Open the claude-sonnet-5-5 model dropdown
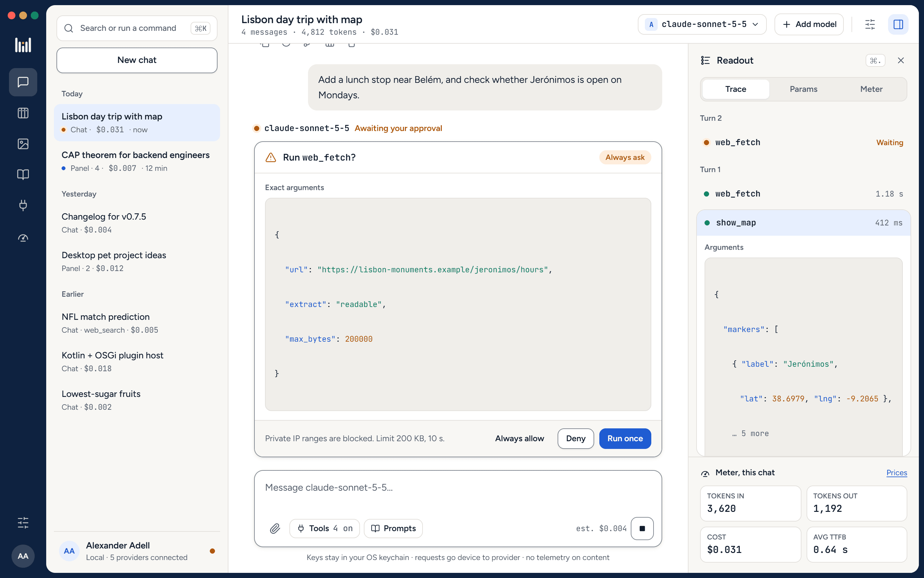The image size is (924, 578). click(702, 24)
